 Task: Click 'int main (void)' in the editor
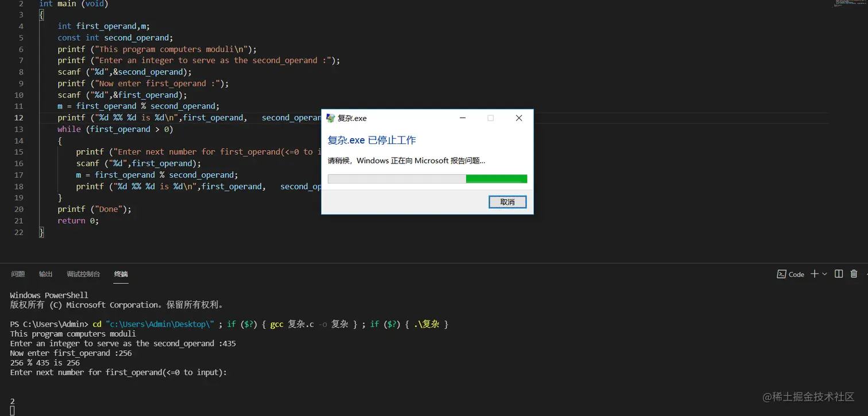[x=73, y=3]
